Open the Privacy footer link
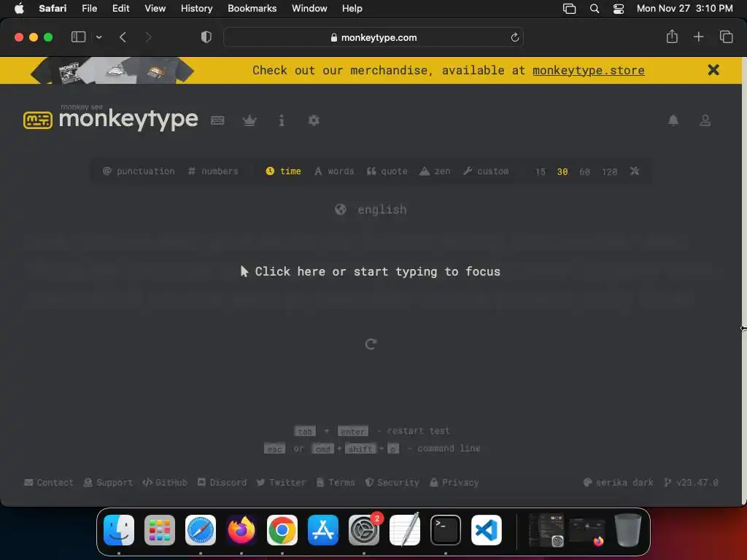Viewport: 747px width, 560px height. point(454,483)
